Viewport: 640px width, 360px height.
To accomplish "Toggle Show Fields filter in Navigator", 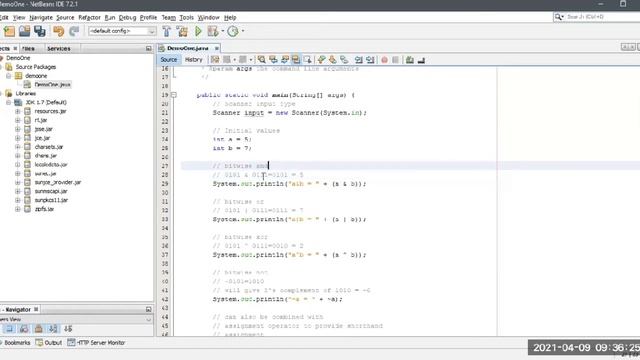I will pos(9,329).
